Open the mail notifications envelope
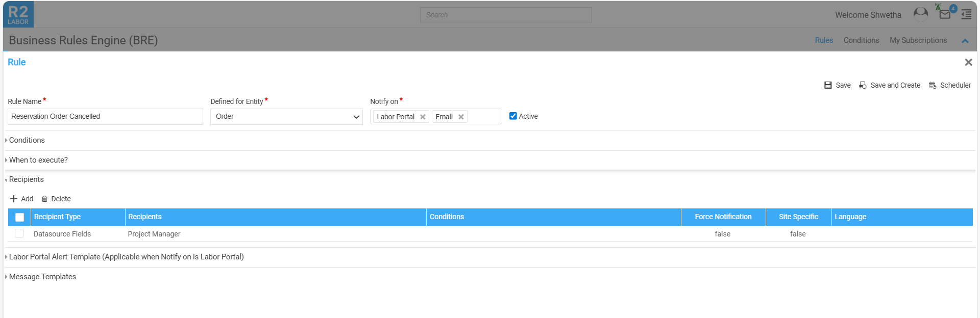The height and width of the screenshot is (318, 980). tap(945, 14)
